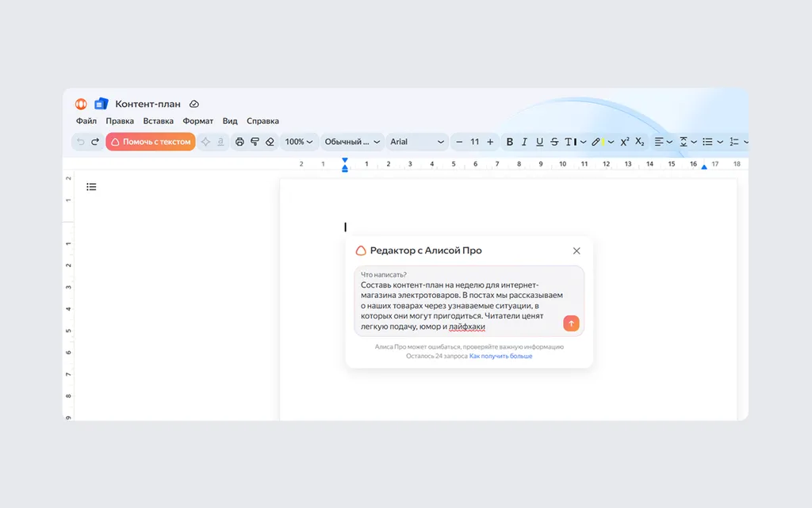
Task: Expand the bulleted list options arrow
Action: 720,142
